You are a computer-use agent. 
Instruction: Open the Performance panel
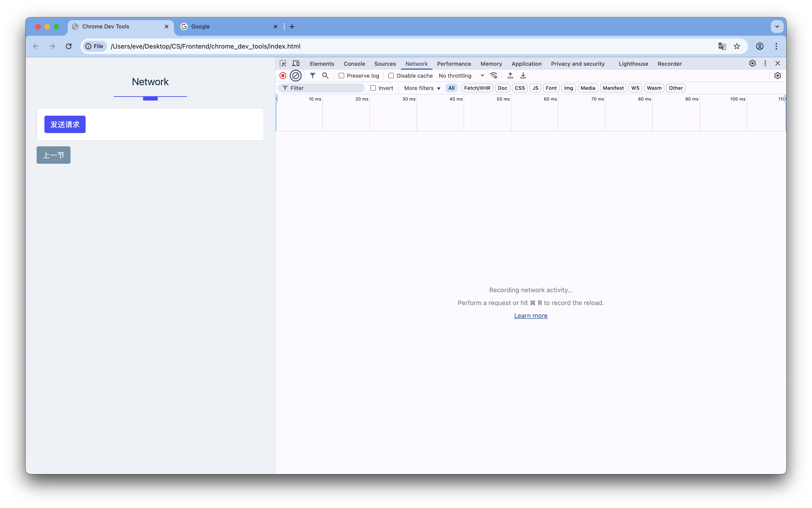coord(454,64)
